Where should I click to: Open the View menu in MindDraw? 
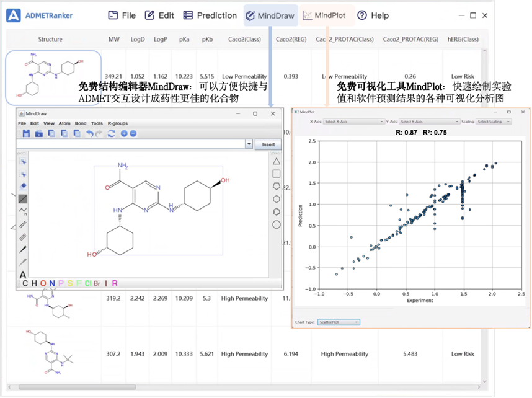[x=49, y=123]
